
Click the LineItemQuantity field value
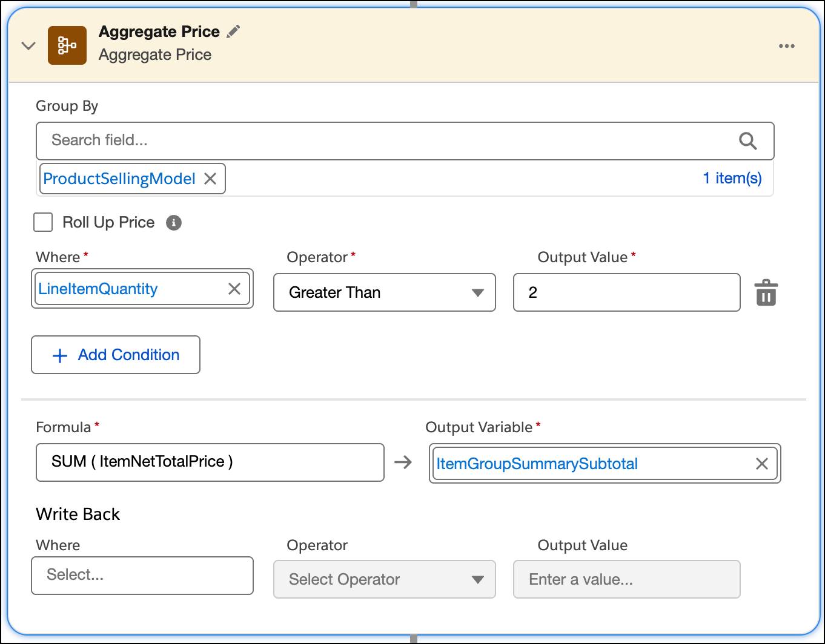(x=98, y=289)
